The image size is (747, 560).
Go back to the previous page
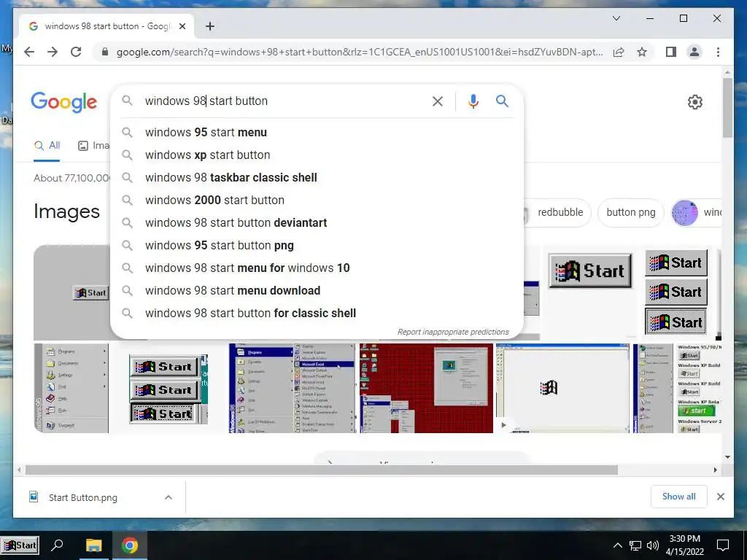pyautogui.click(x=29, y=52)
